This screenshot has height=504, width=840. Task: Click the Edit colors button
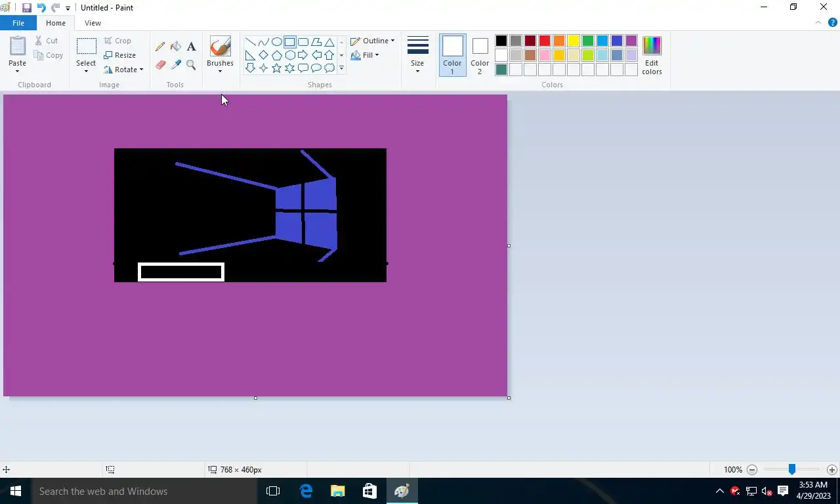[x=652, y=55]
